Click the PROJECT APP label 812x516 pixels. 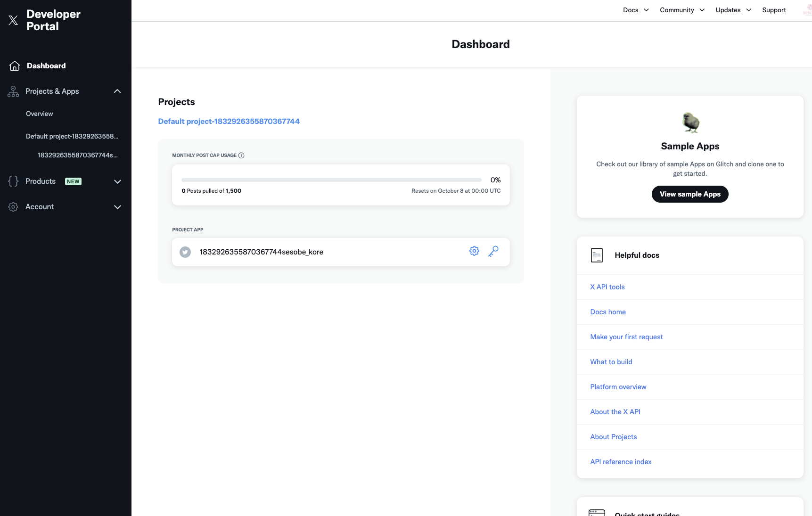[188, 230]
